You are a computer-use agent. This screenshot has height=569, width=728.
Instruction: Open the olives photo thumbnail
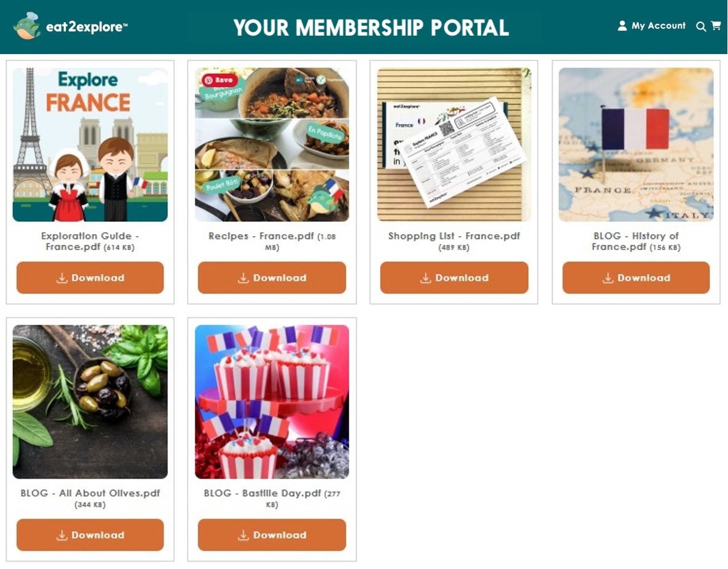tap(90, 401)
